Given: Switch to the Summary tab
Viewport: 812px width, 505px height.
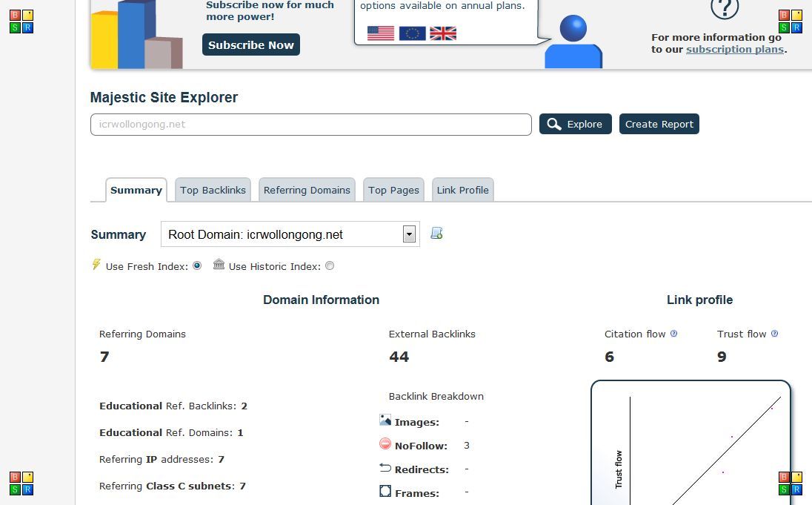Looking at the screenshot, I should 136,190.
